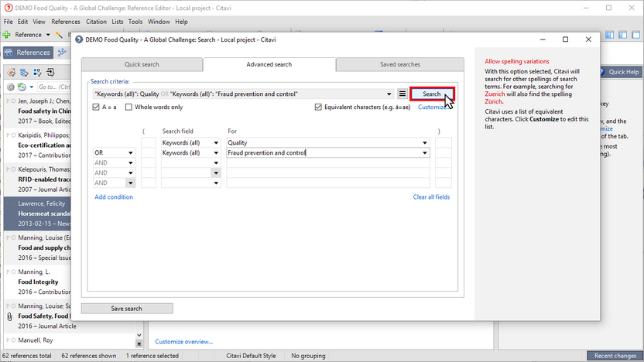Switch to the Quick search tab
Image resolution: width=644 pixels, height=362 pixels.
pyautogui.click(x=142, y=64)
